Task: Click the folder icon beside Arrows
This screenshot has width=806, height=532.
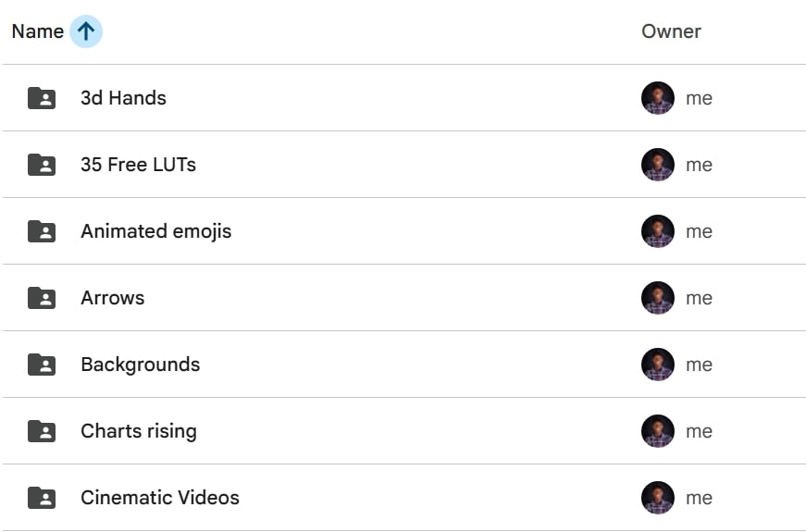Action: click(42, 298)
